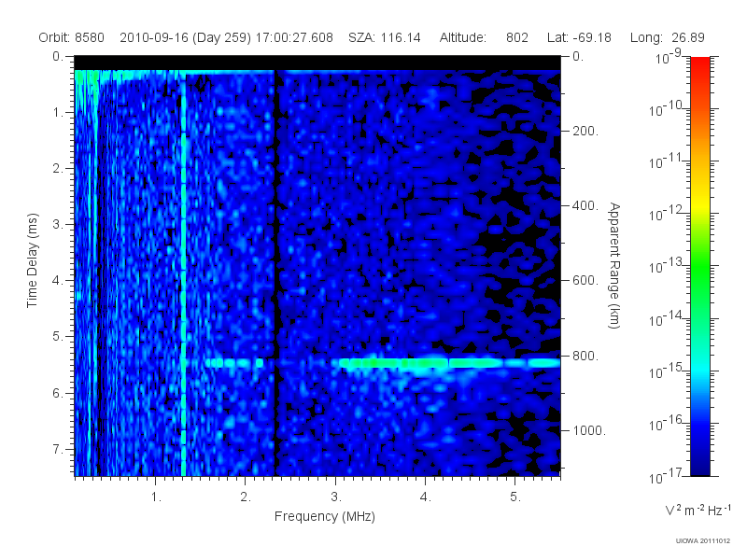747x560 pixels.
Task: Click the 'Orbit: 8580' header text
Action: tap(72, 37)
